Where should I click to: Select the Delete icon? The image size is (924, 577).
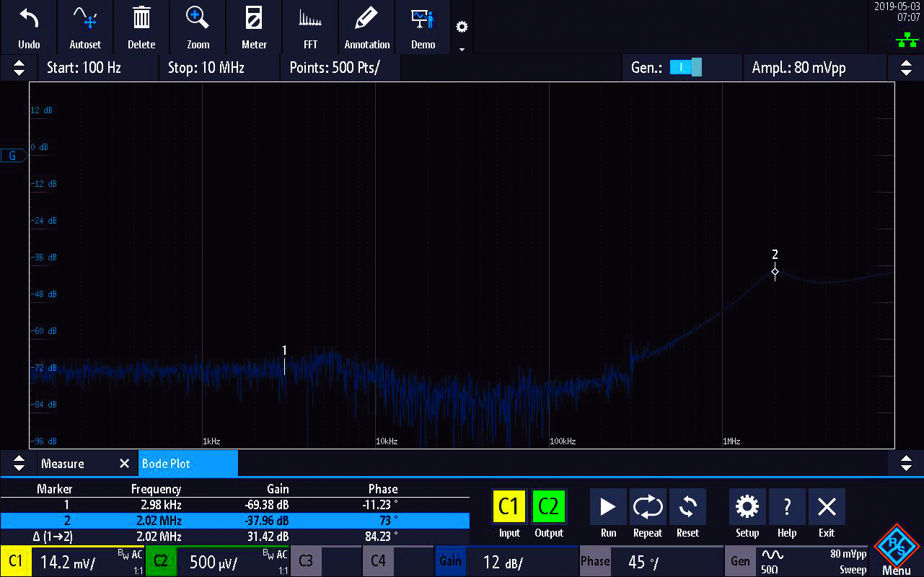141,27
